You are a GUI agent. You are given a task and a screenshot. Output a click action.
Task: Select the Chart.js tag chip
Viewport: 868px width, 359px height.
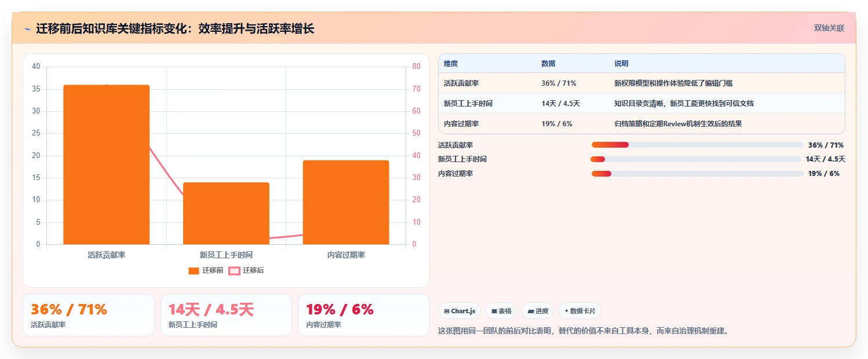tap(459, 311)
